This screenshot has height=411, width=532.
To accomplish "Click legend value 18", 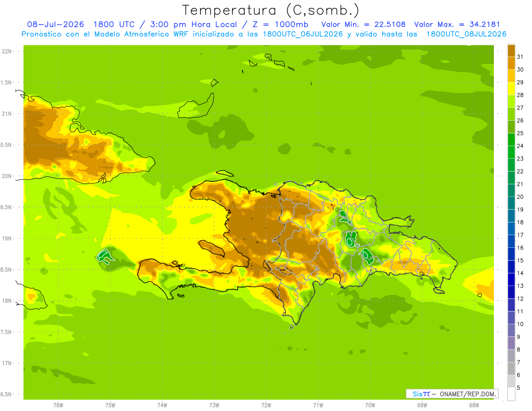I will click(x=520, y=222).
